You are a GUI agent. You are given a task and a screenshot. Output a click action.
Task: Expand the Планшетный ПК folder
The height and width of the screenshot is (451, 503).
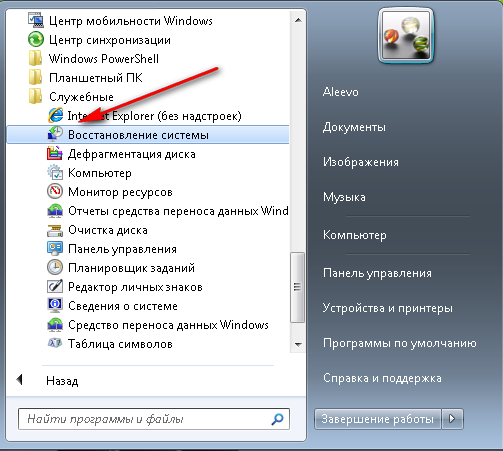coord(96,78)
